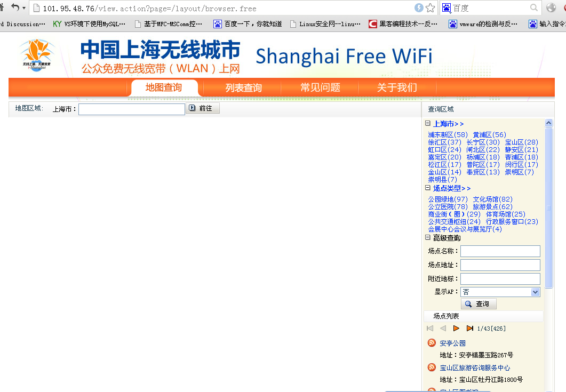Click the 上海市>> heading link
This screenshot has height=392, width=566.
pyautogui.click(x=448, y=124)
